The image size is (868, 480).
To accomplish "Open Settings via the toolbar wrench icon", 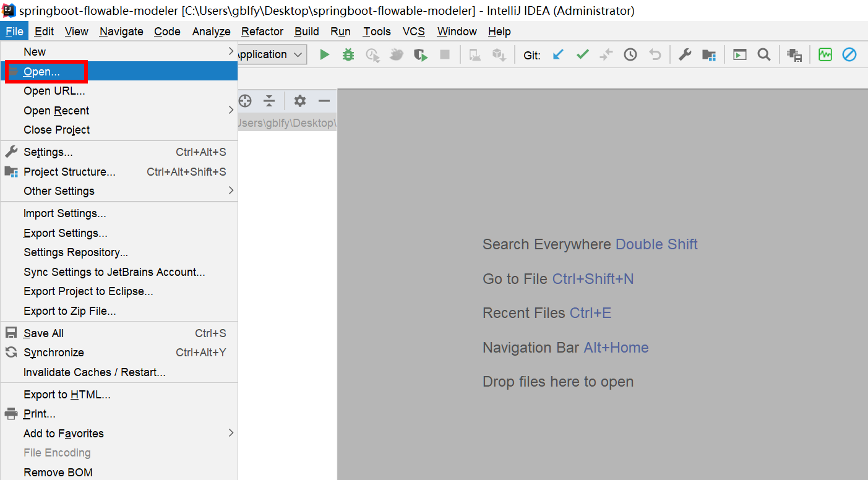I will tap(685, 54).
